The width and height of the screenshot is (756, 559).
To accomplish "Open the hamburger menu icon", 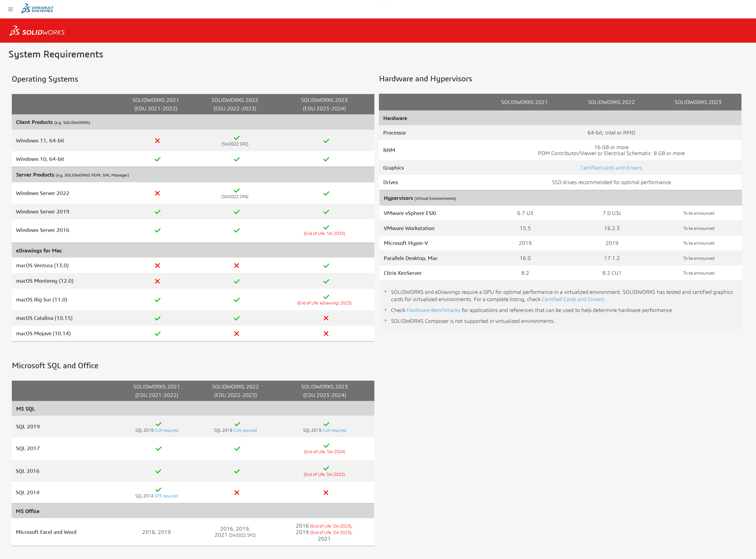I will [11, 9].
